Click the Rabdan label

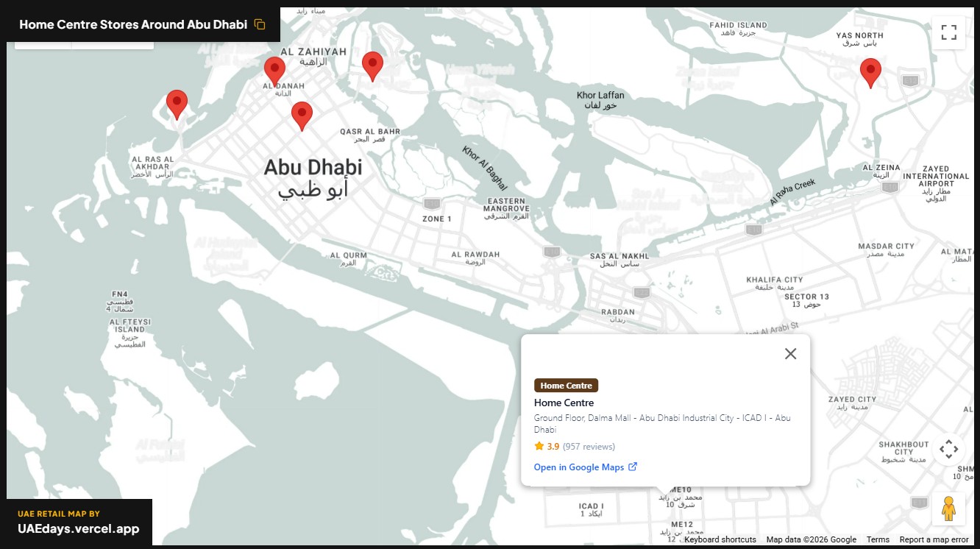618,316
